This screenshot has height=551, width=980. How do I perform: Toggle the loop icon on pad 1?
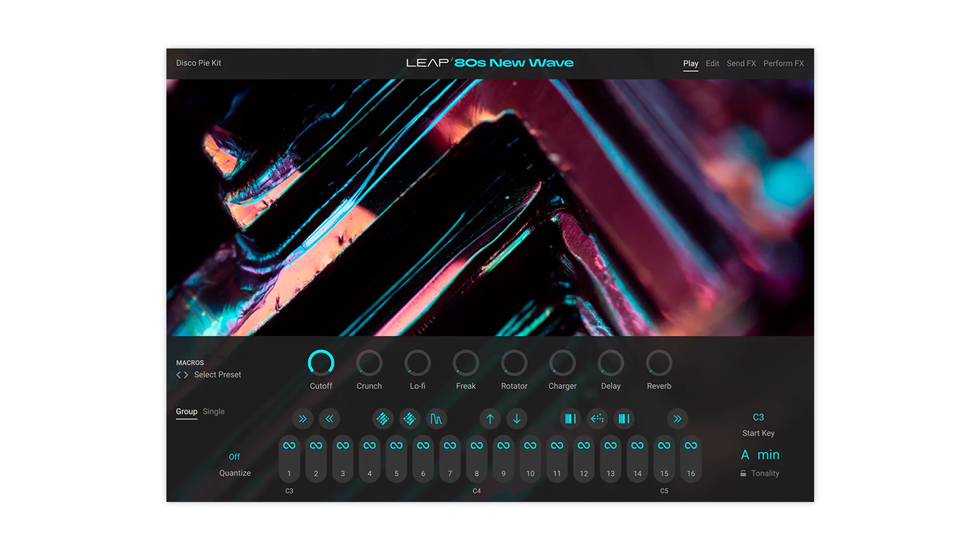pos(289,446)
